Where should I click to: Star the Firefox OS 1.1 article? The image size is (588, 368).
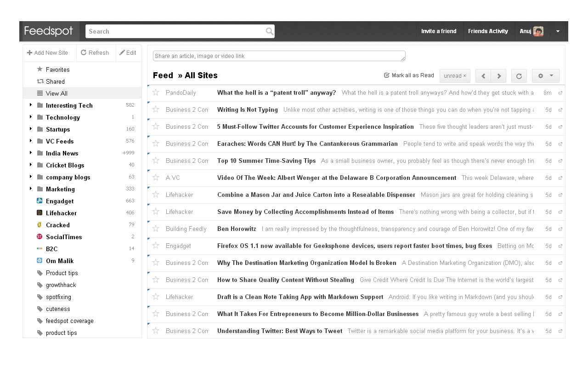[x=156, y=246]
